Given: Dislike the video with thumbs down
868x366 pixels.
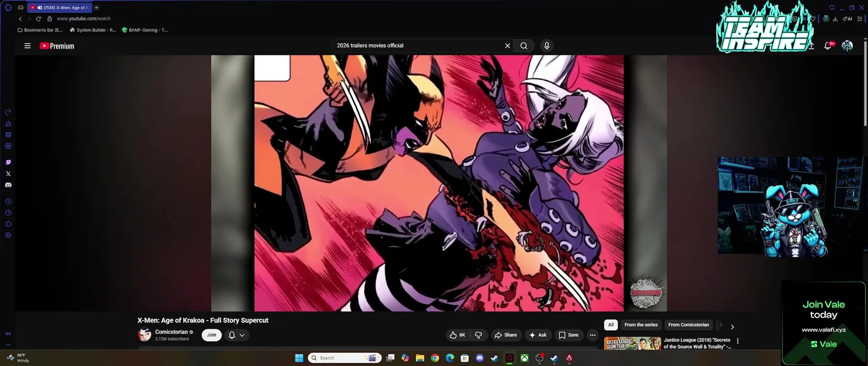Looking at the screenshot, I should pyautogui.click(x=478, y=335).
